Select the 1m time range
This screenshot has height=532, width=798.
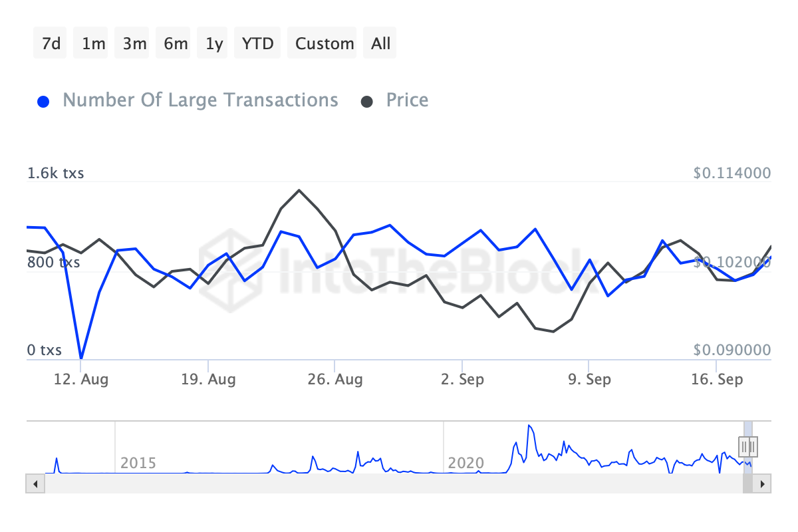click(x=93, y=43)
